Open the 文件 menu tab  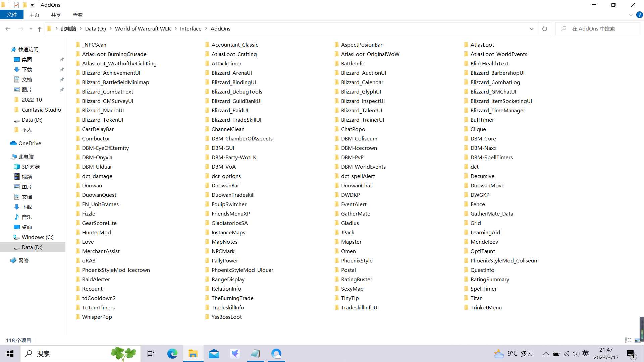tap(12, 15)
